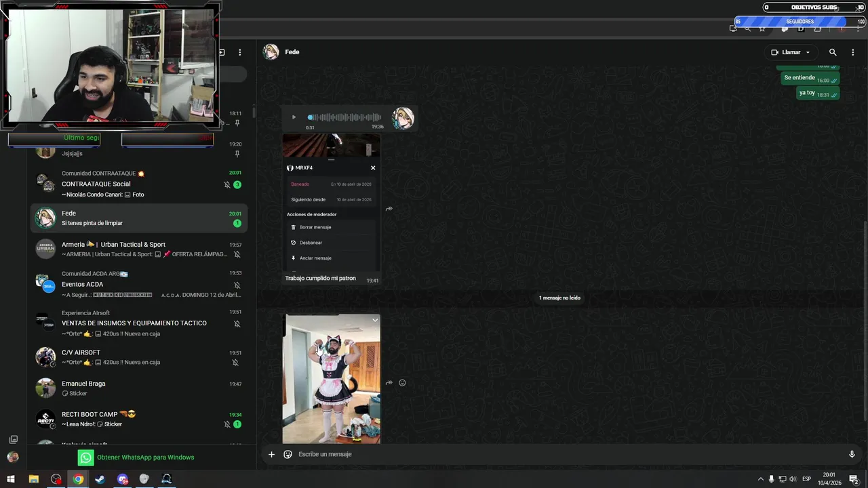868x488 pixels.
Task: Open Armeria Urban Tactical & Sport chat
Action: pyautogui.click(x=138, y=249)
